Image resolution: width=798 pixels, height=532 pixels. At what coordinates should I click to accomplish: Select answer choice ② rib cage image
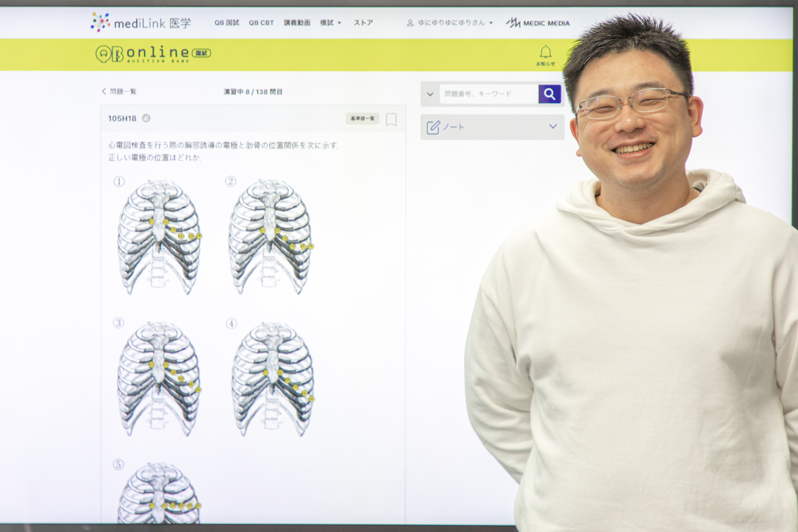coord(271,237)
